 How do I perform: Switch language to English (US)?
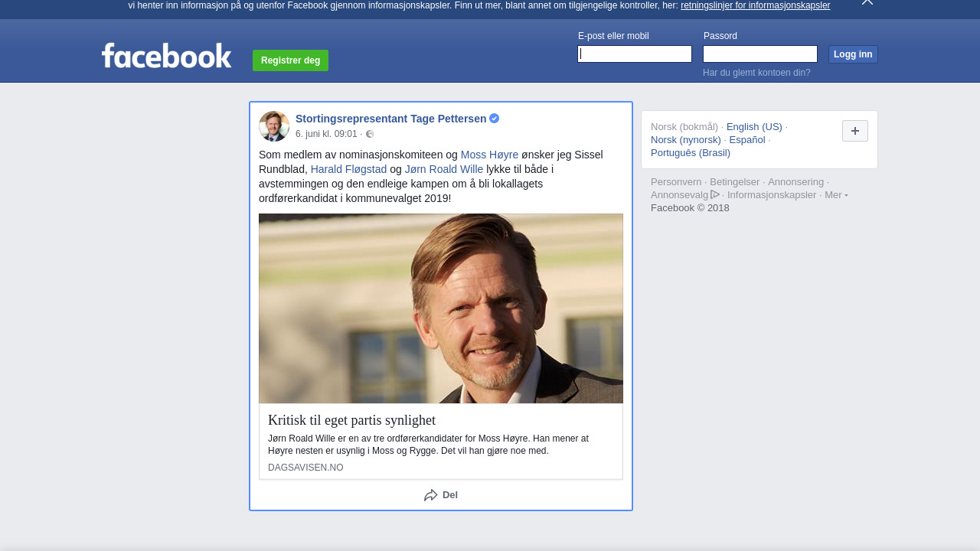click(754, 127)
